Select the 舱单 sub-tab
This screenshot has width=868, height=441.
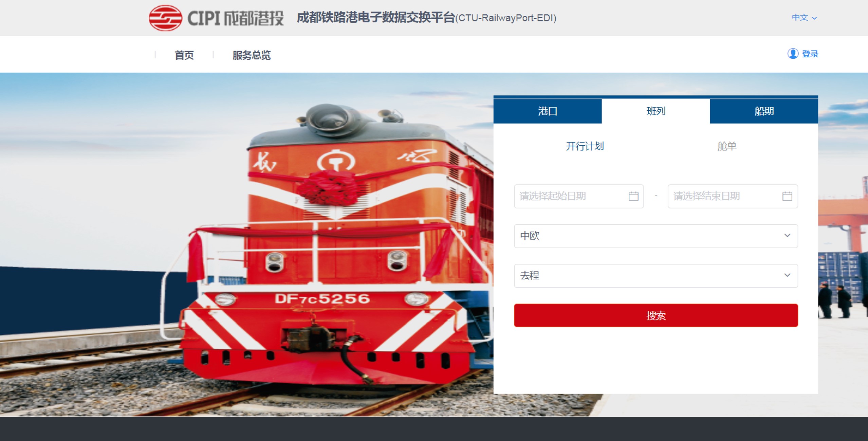pyautogui.click(x=727, y=146)
